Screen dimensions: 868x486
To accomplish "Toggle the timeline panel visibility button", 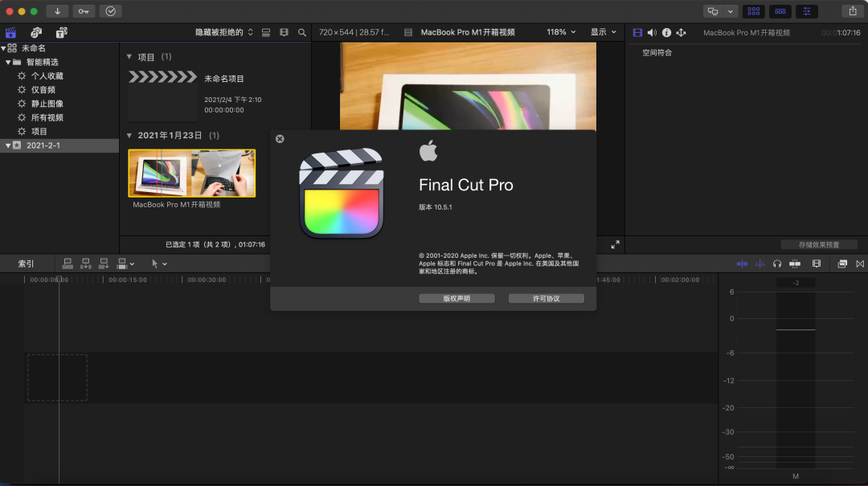I will (780, 11).
